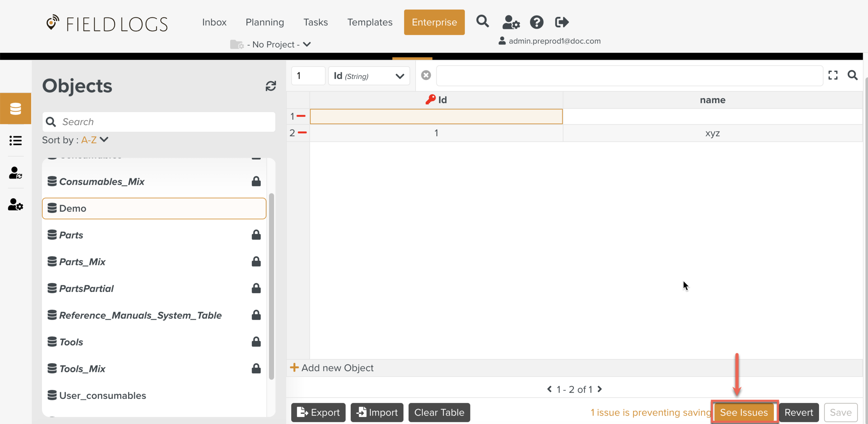Screen dimensions: 868x424
Task: Click the lock icon on Parts_Mix
Action: [256, 261]
